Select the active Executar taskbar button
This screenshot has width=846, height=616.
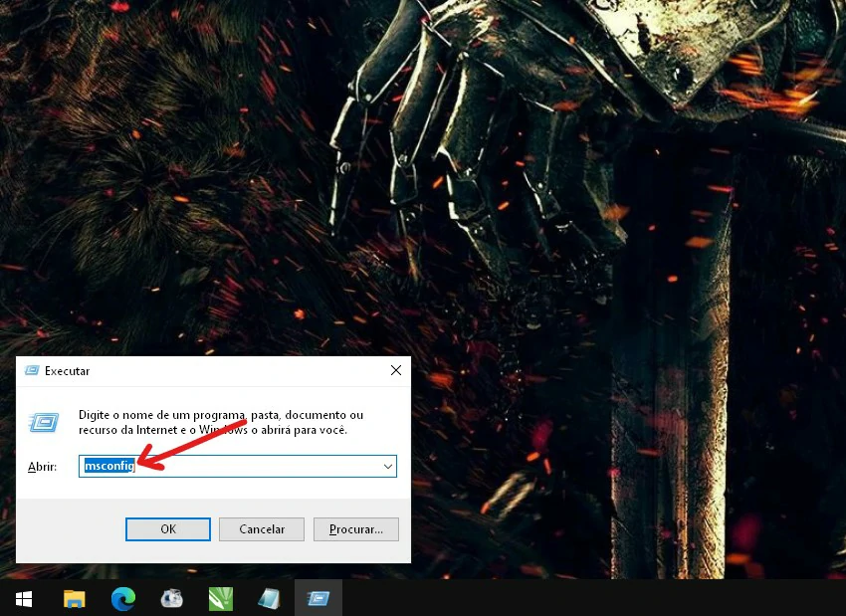[318, 599]
